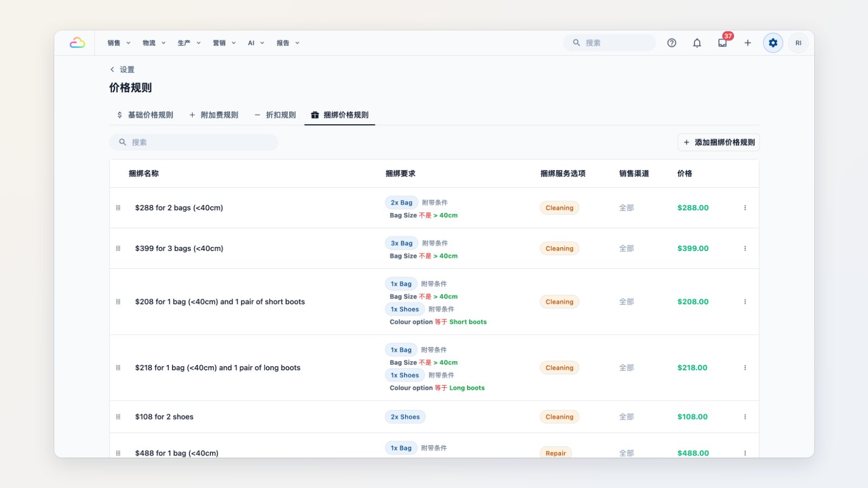Click the 2x Shoes requirement tag

405,417
